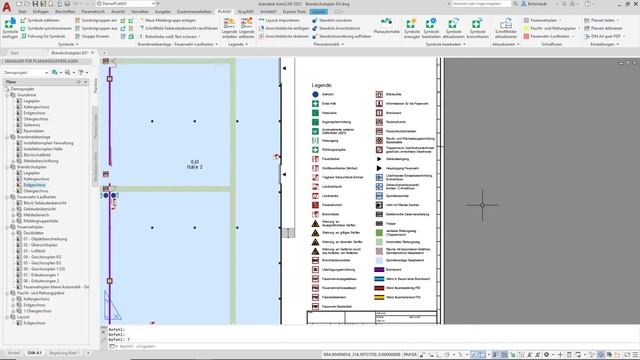The width and height of the screenshot is (640, 360).
Task: Click Neue Meldergruppe anlegen
Action: pyautogui.click(x=167, y=20)
